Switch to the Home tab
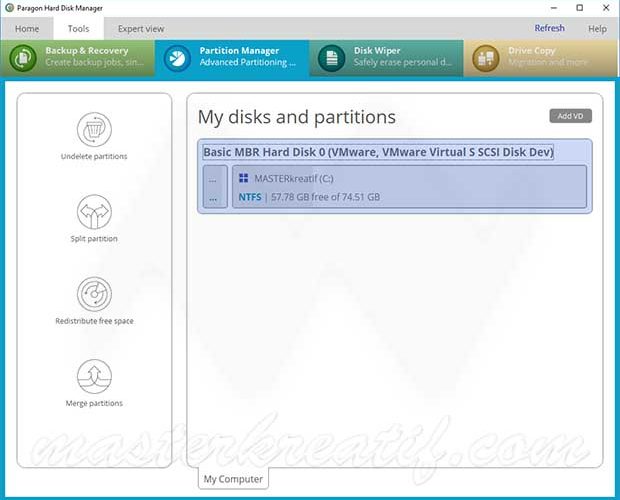 coord(27,29)
